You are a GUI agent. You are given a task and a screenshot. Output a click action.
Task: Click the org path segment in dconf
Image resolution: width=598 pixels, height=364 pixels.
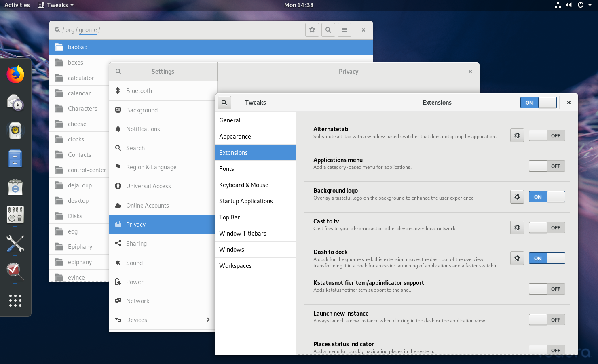pos(70,30)
